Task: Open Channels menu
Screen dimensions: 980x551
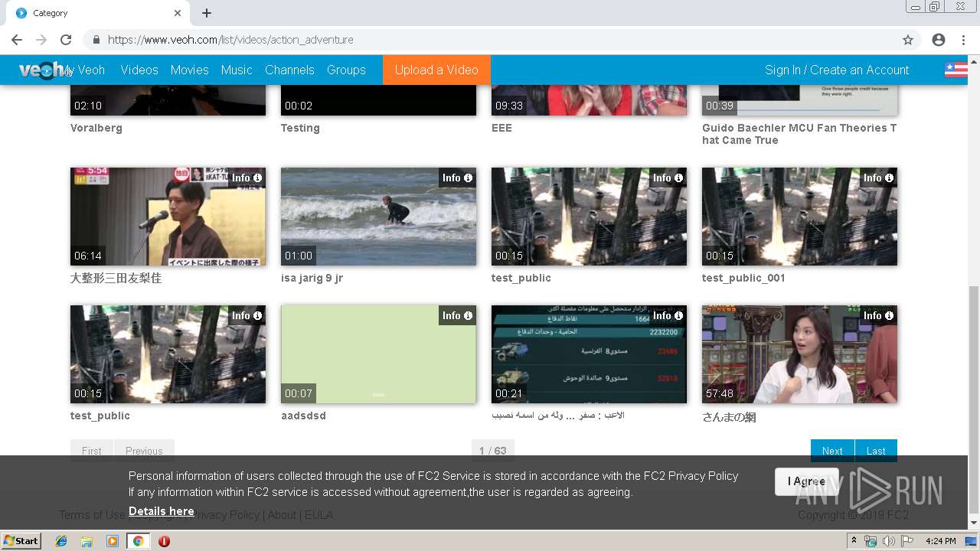Action: (x=289, y=70)
